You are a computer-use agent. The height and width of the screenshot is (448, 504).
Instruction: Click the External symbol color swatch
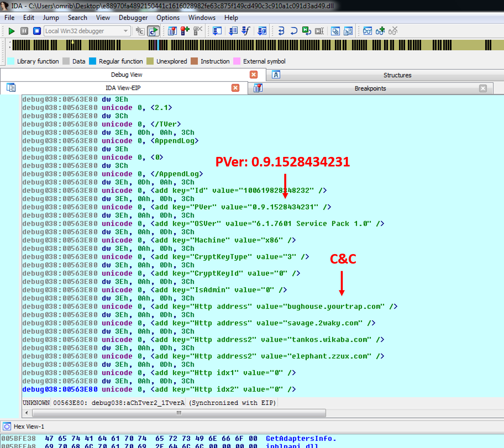click(237, 61)
